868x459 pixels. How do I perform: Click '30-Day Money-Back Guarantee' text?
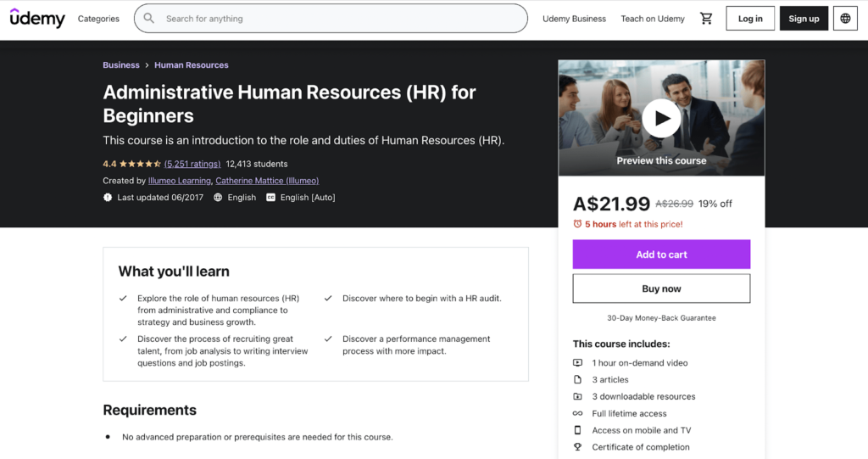(661, 317)
